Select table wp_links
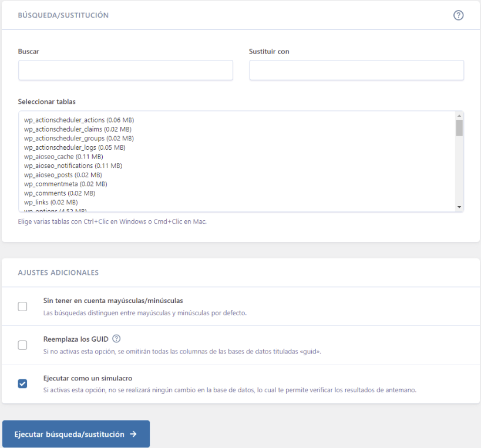 (x=51, y=203)
